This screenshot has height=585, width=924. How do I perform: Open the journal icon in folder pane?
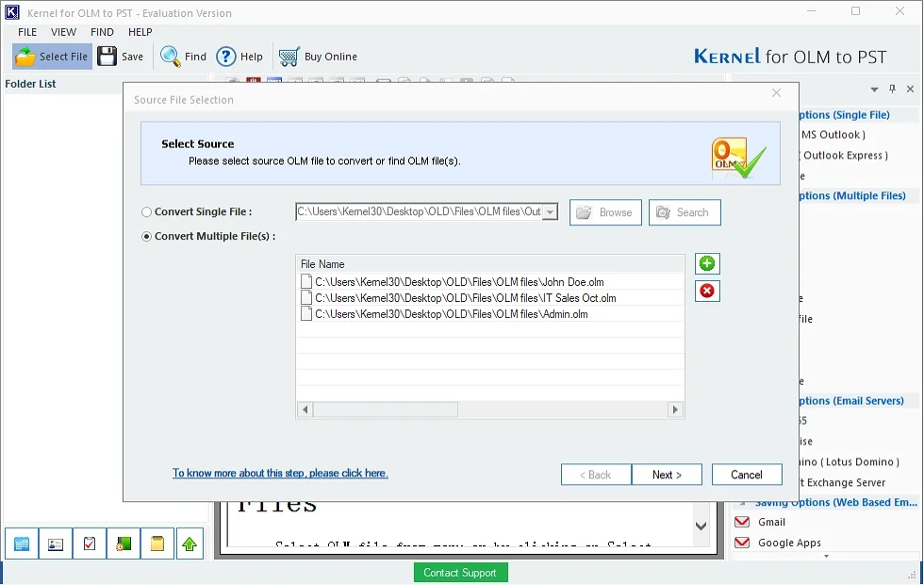(x=124, y=543)
